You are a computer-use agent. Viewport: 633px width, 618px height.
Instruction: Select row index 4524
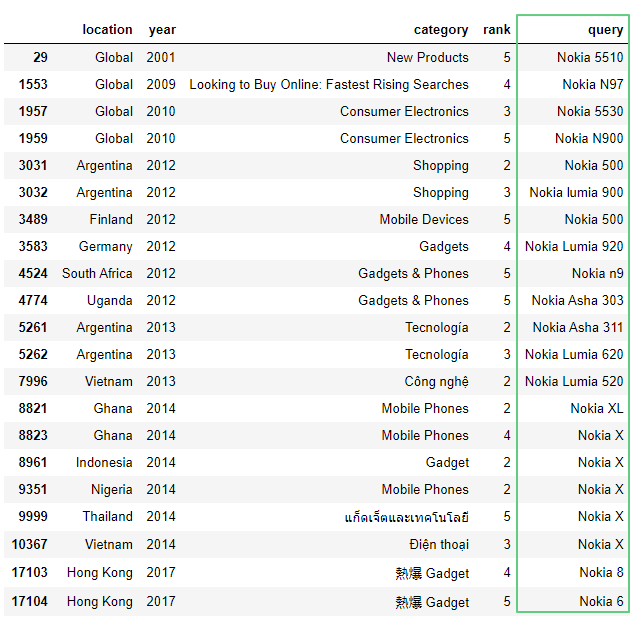click(x=33, y=273)
